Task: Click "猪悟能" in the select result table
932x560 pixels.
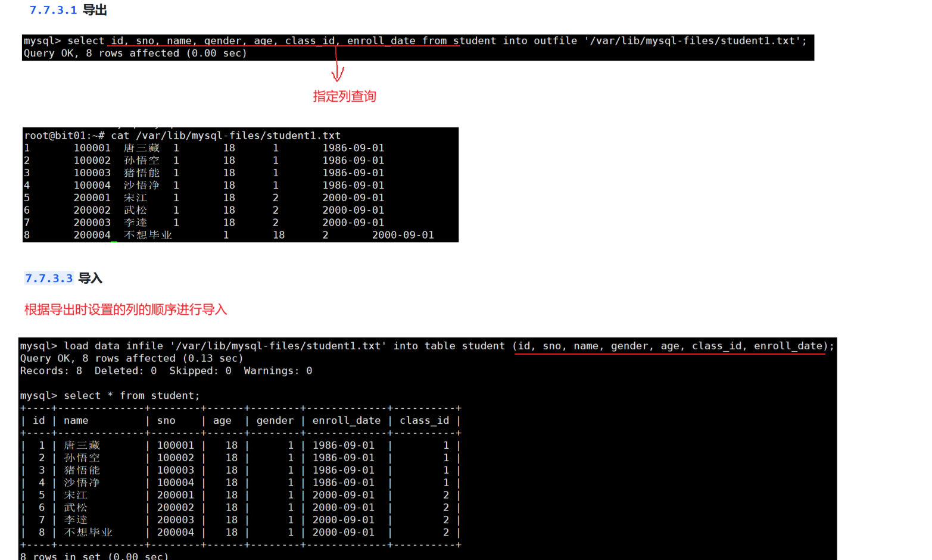Action: click(82, 471)
